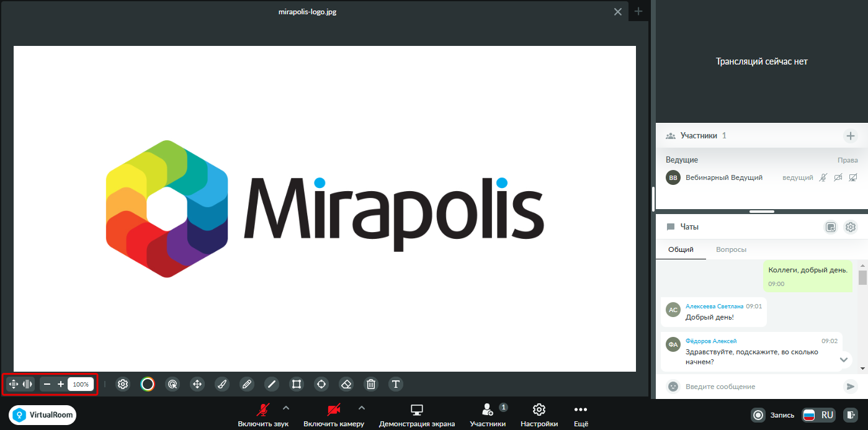Open the drawing color picker ring

(148, 384)
